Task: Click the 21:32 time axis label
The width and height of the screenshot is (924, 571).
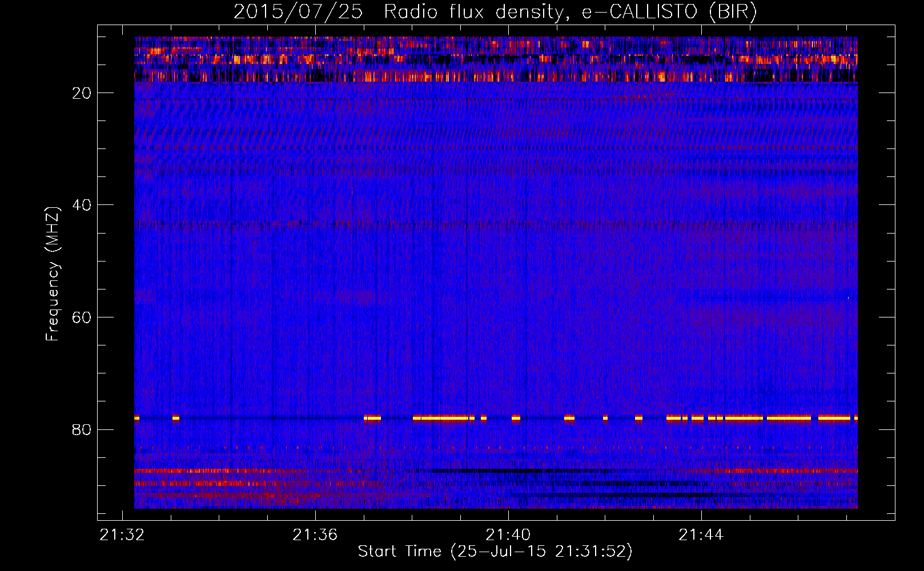Action: point(122,535)
